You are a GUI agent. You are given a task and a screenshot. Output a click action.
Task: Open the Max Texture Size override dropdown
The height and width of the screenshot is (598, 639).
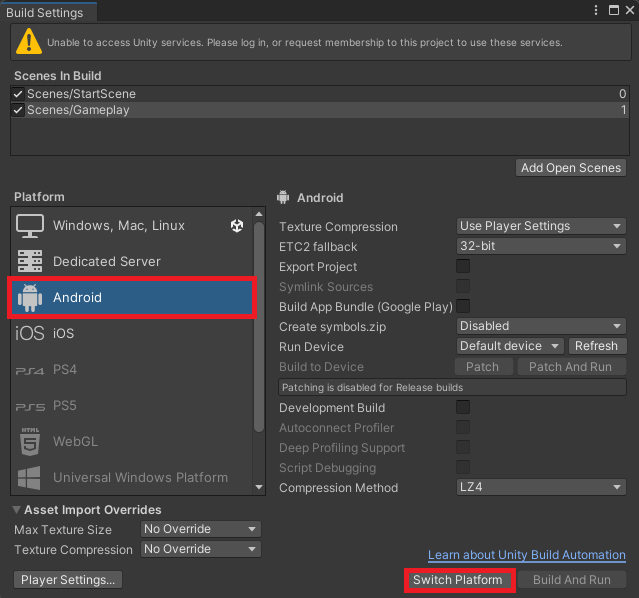(201, 529)
